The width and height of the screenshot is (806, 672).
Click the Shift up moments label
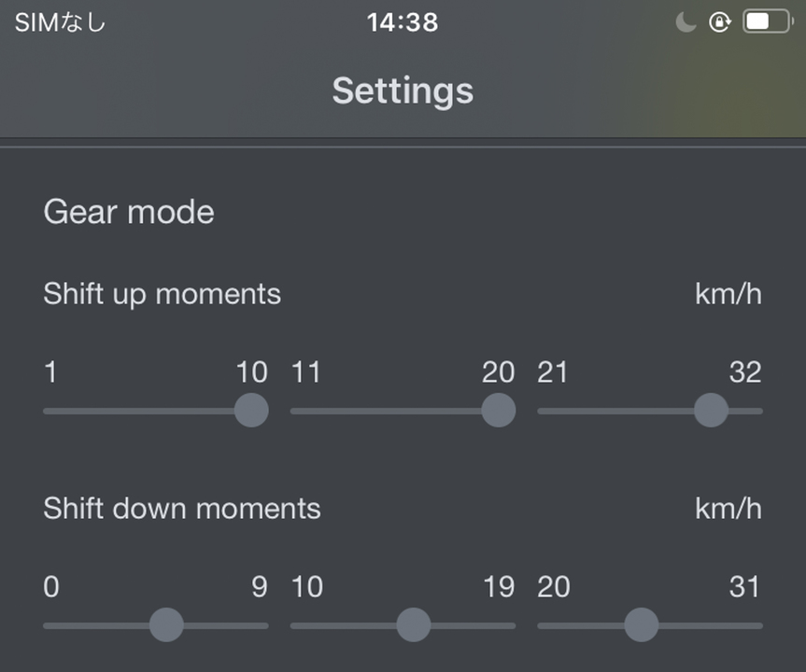pyautogui.click(x=162, y=294)
